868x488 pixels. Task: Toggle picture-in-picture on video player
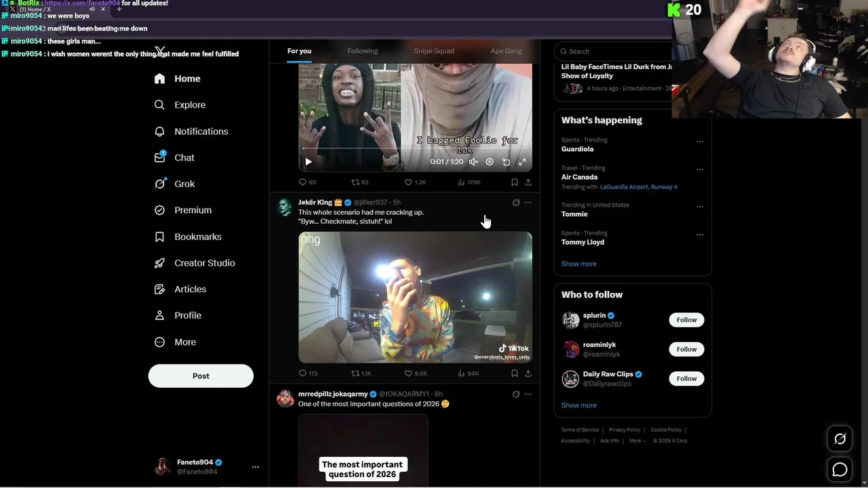click(506, 162)
